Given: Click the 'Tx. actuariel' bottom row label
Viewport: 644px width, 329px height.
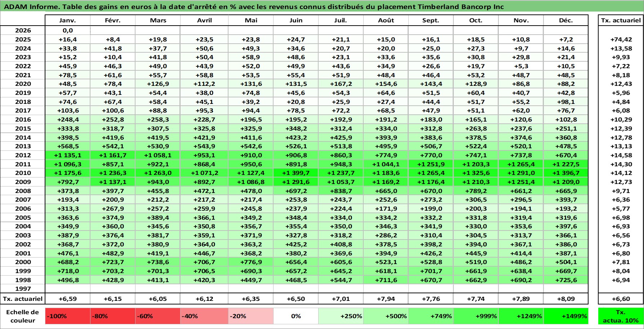Looking at the screenshot, I should pos(23,299).
